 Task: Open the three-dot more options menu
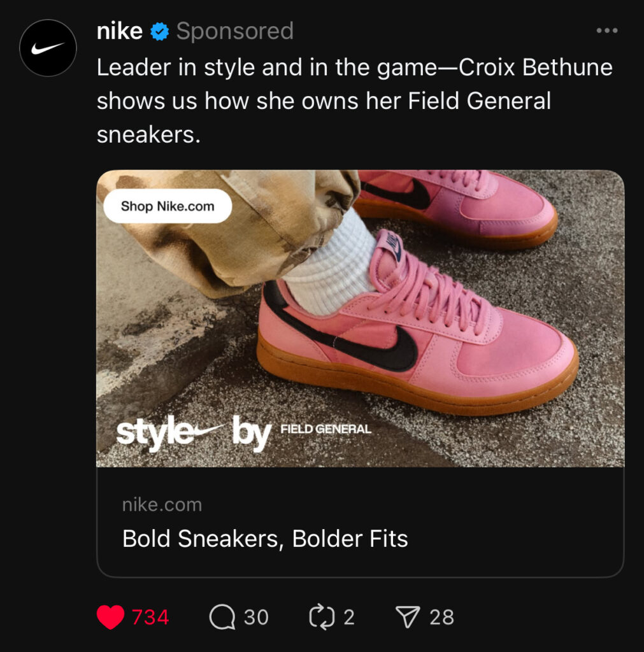pos(606,31)
